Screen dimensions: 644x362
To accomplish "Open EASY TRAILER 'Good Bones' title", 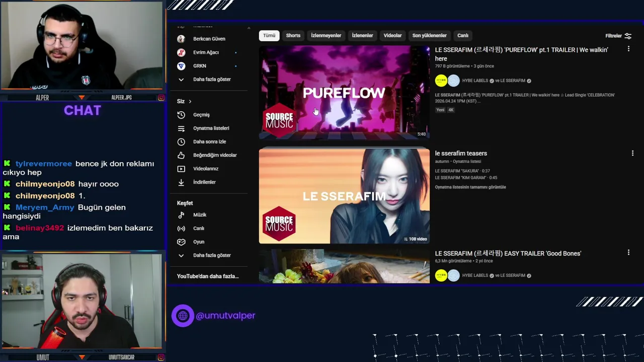I will pos(508,253).
